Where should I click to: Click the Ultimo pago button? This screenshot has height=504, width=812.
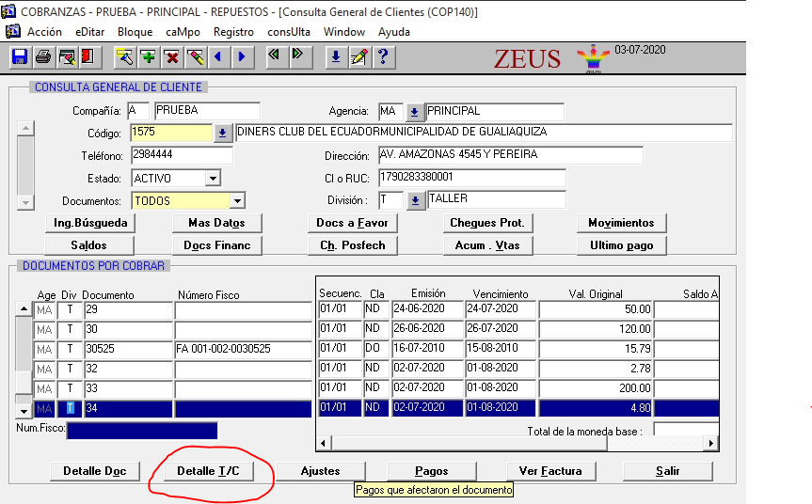click(621, 245)
